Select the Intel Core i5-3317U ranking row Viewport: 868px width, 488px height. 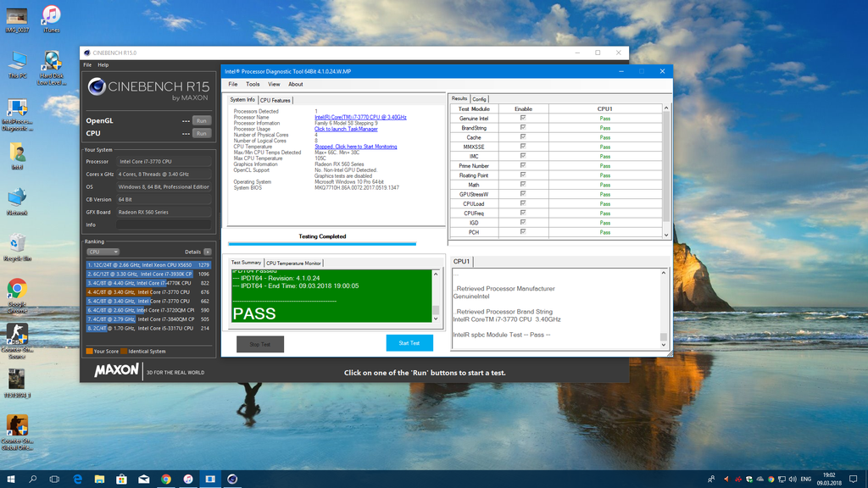pos(148,328)
